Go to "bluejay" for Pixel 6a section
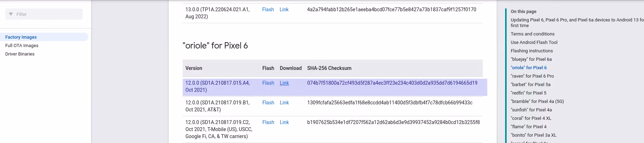 click(531, 59)
